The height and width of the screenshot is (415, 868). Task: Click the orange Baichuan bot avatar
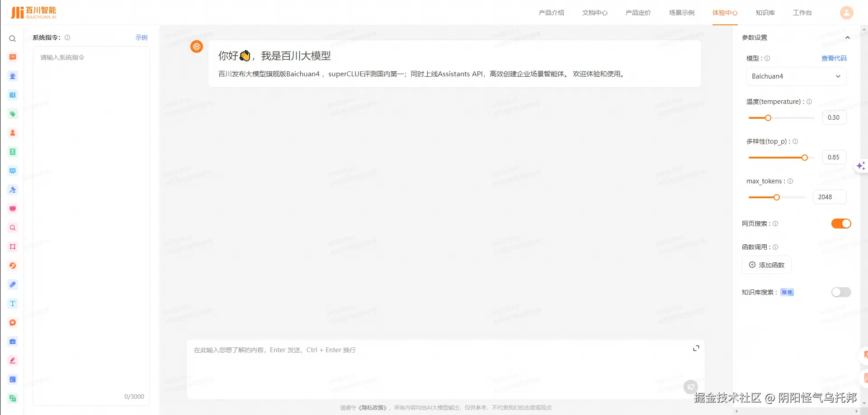(197, 47)
